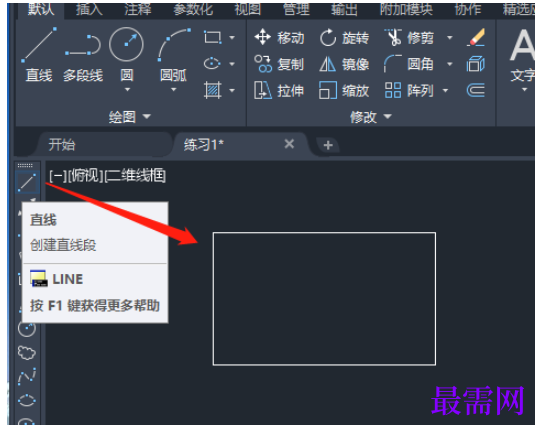This screenshot has width=543, height=432.
Task: Select the 直线 (Line) tool in ribbon
Action: (x=39, y=55)
